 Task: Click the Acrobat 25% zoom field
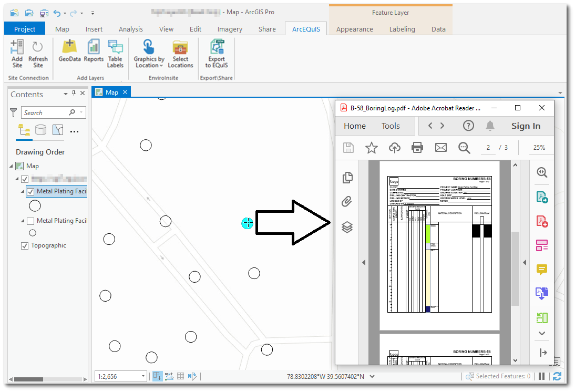(x=539, y=148)
